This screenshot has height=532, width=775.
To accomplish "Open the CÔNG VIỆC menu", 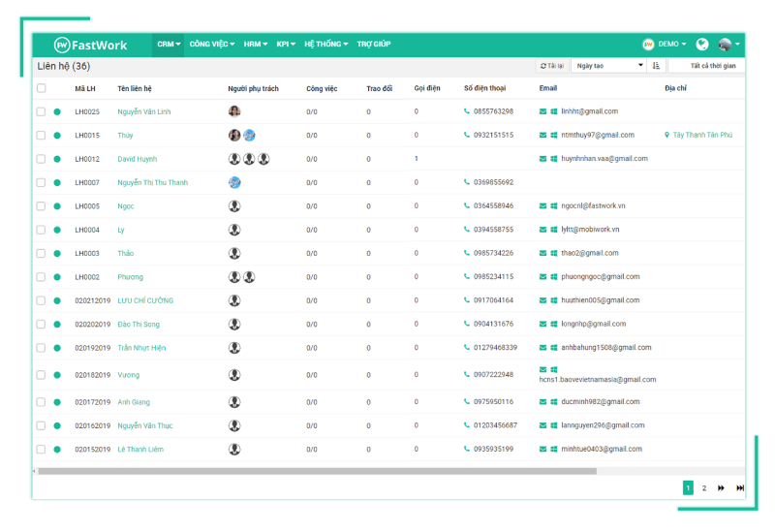I will 212,44.
